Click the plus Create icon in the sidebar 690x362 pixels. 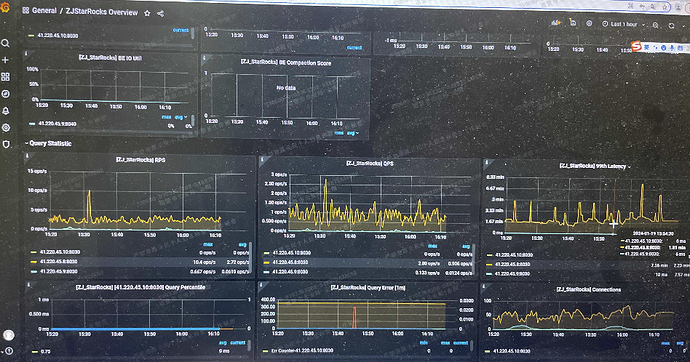pyautogui.click(x=5, y=60)
